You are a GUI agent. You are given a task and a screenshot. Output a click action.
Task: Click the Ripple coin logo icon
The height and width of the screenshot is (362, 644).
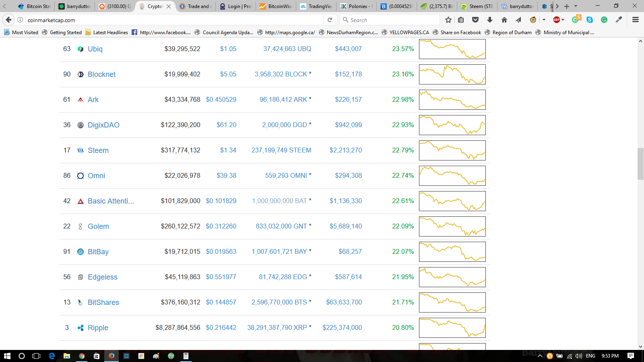[80, 328]
